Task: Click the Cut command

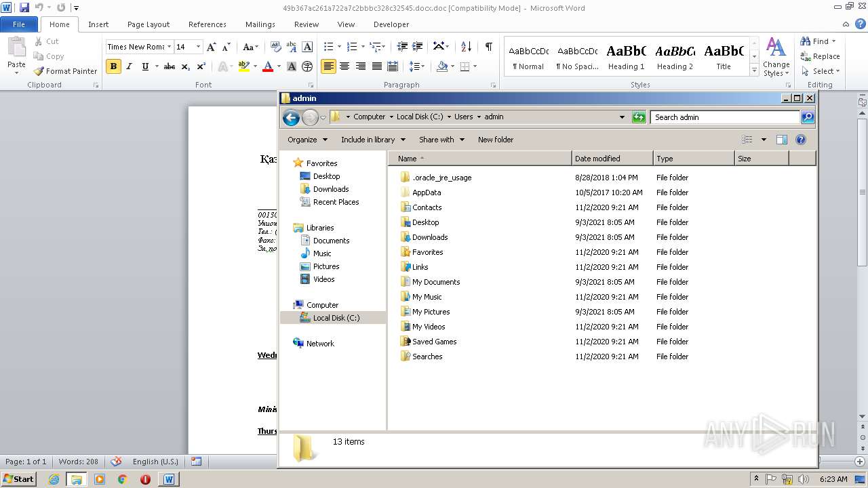Action: coord(46,41)
